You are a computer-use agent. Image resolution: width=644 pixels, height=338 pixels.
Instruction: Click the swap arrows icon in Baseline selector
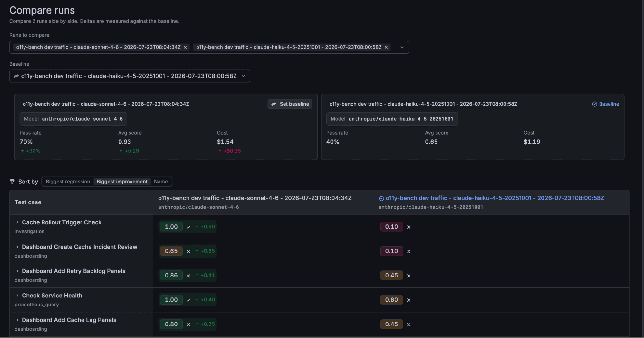16,76
